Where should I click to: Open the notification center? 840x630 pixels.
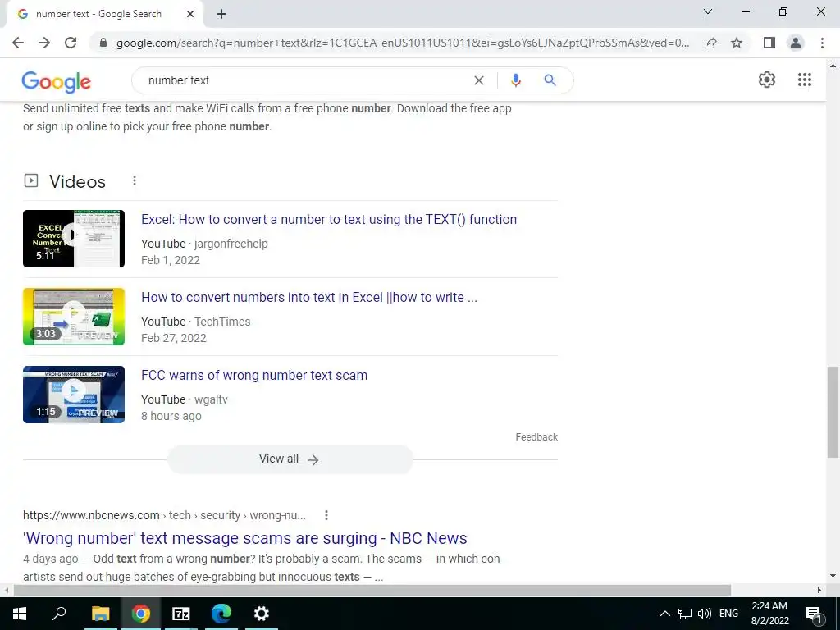[813, 614]
